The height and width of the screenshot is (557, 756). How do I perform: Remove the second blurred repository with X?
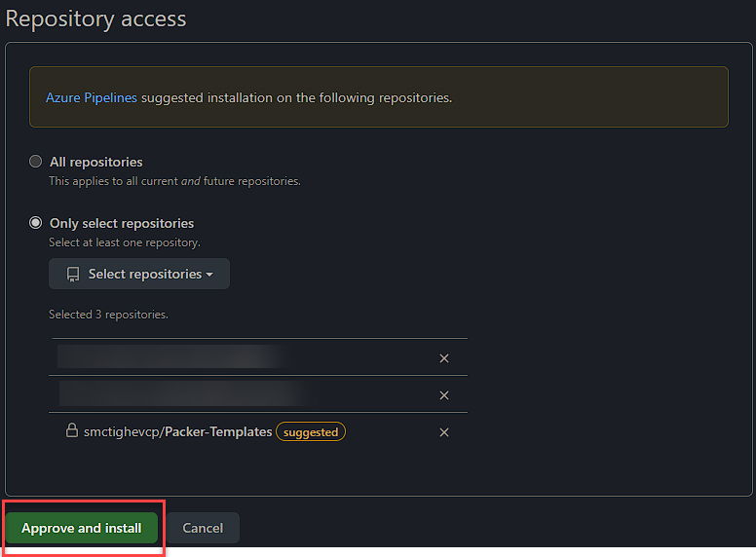[x=444, y=395]
